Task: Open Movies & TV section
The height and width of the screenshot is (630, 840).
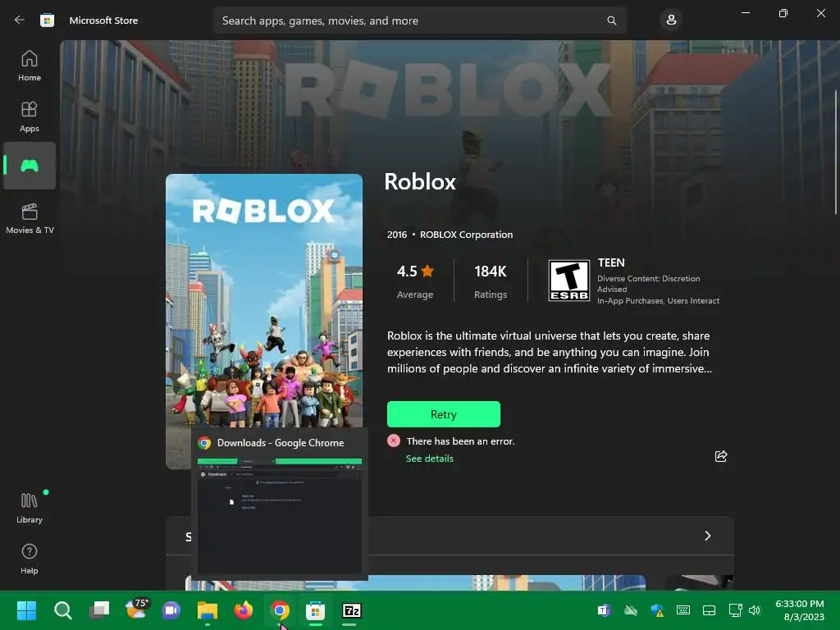Action: coord(30,218)
